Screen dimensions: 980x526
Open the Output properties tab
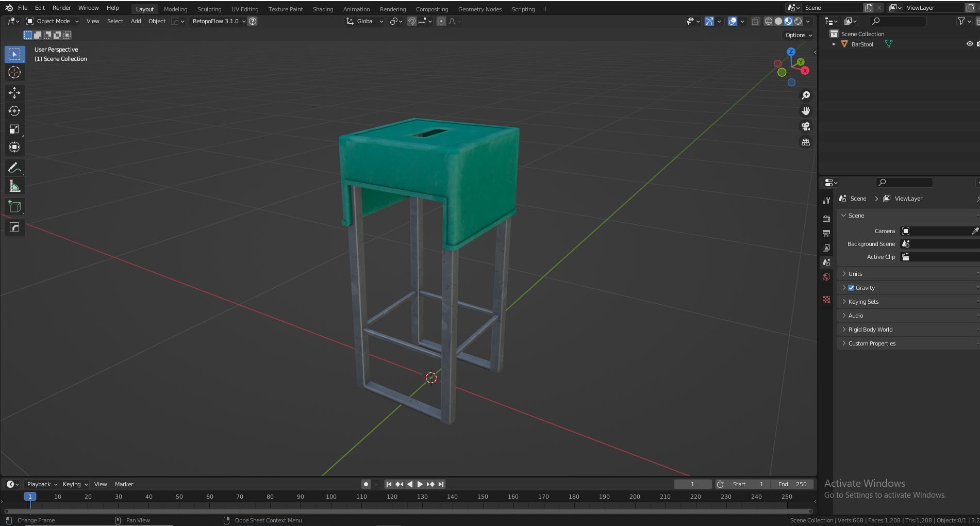point(826,234)
